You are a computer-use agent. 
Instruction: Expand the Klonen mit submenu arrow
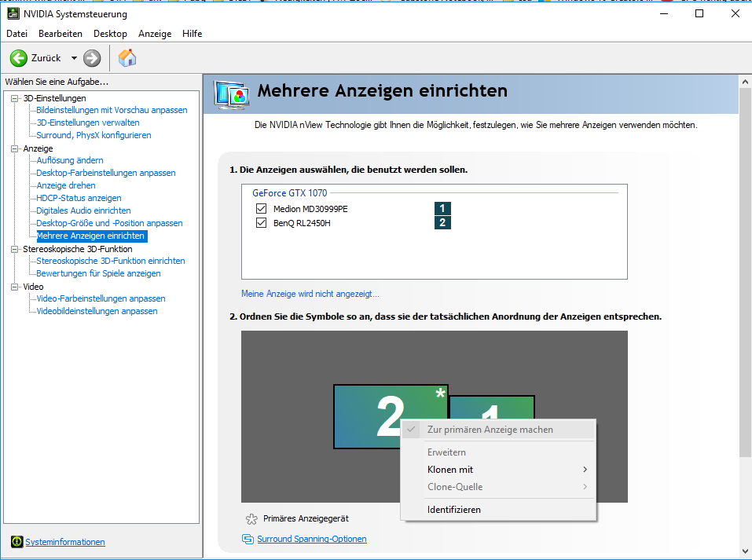tap(585, 470)
